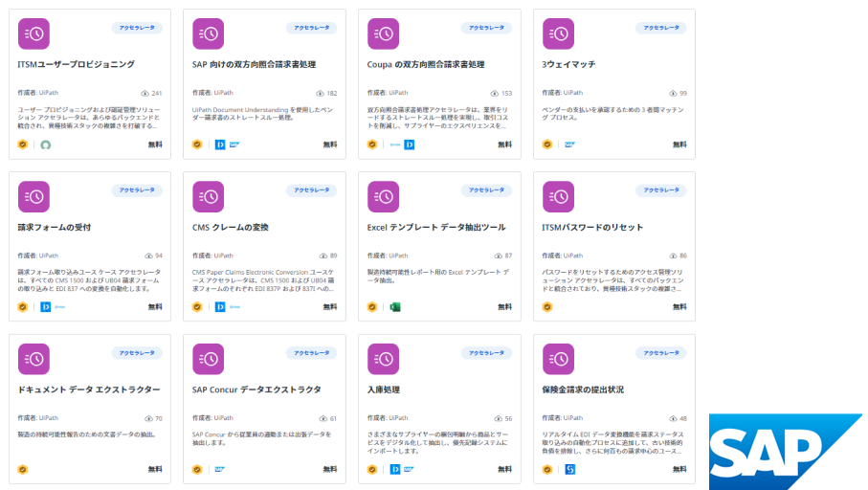The height and width of the screenshot is (490, 868).
Task: Click the accelerator icon on SAP 向けの双方向照合請求書処理 card
Action: coord(208,33)
